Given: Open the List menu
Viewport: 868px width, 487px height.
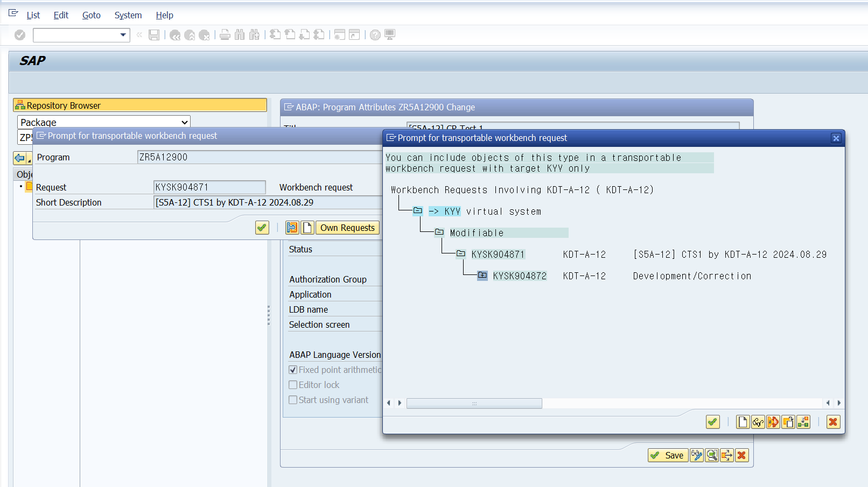Looking at the screenshot, I should [33, 15].
